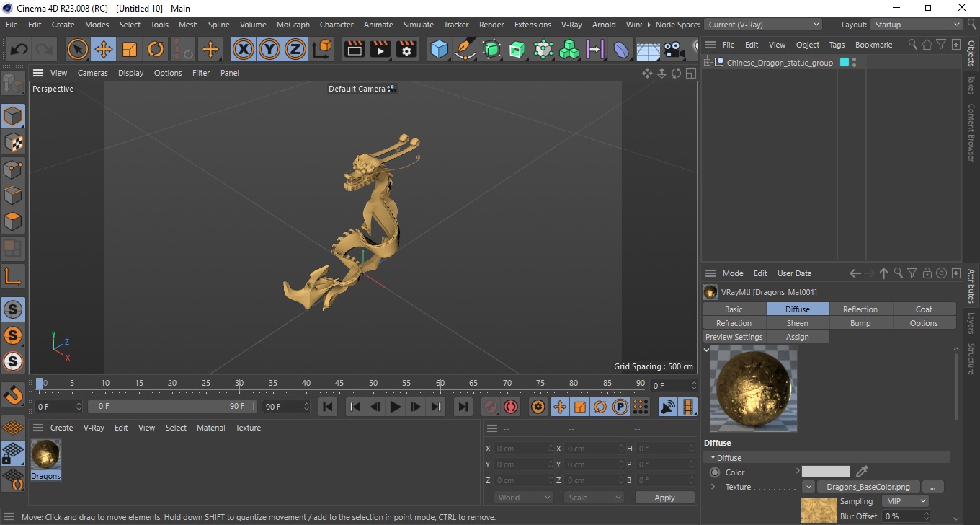Viewport: 980px width, 525px height.
Task: Click the Undo arrow icon
Action: [x=19, y=50]
